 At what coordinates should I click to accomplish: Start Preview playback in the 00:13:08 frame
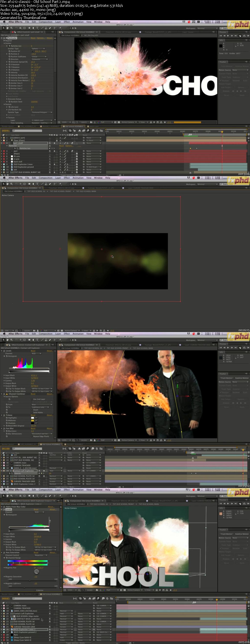pos(228,36)
